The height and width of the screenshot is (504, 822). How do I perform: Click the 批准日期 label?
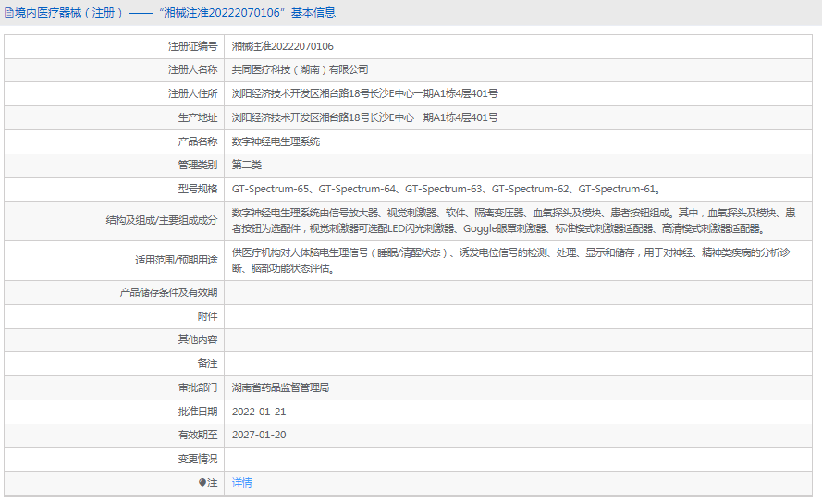click(x=198, y=412)
